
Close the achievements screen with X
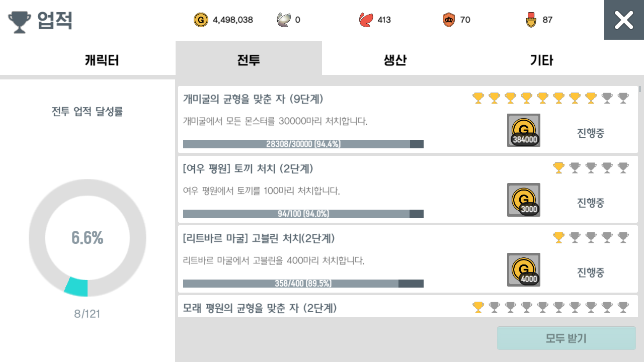624,20
